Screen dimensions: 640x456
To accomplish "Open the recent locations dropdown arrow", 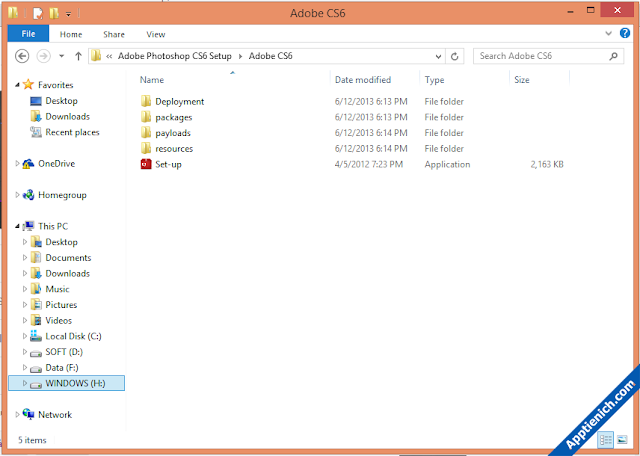I will point(61,56).
